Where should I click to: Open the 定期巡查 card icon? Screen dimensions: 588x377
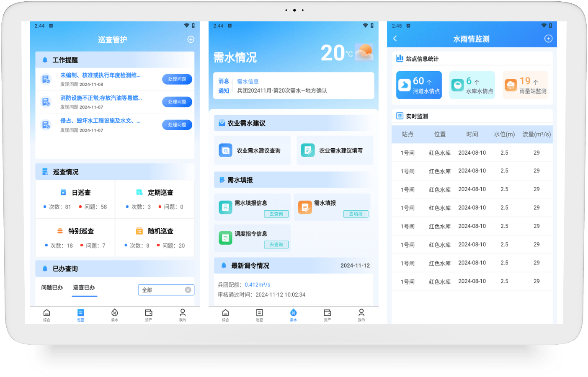tap(139, 192)
